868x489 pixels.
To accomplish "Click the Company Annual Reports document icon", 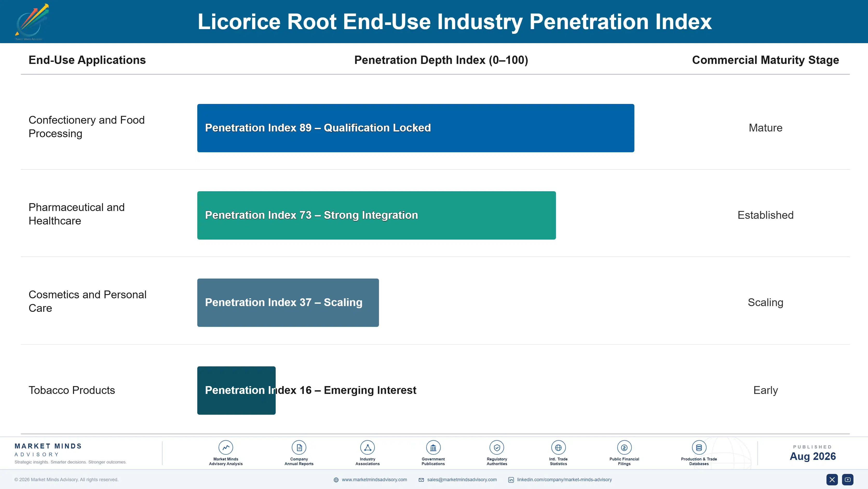I will click(x=299, y=447).
